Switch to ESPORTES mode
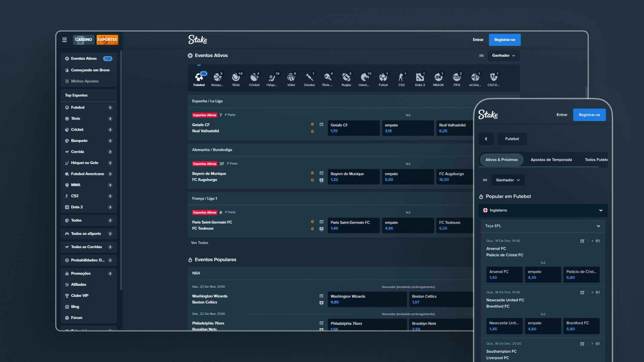 [x=107, y=40]
